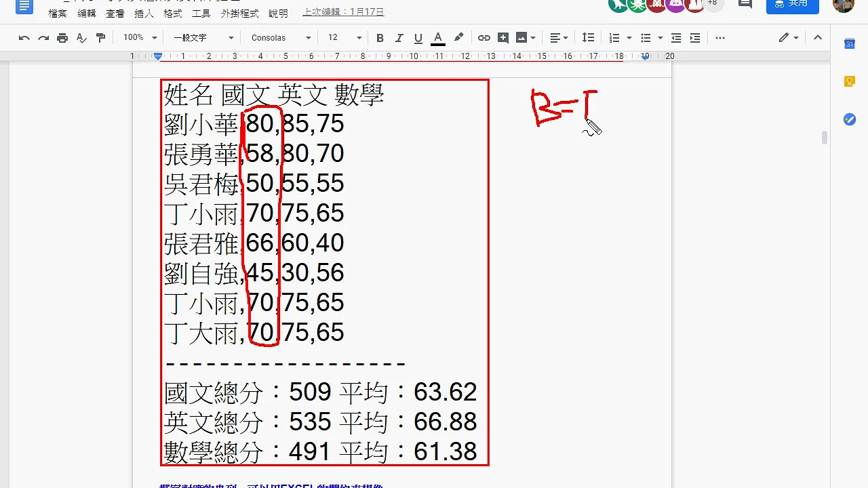The width and height of the screenshot is (868, 488).
Task: Open the Insert image dropdown
Action: [526, 38]
